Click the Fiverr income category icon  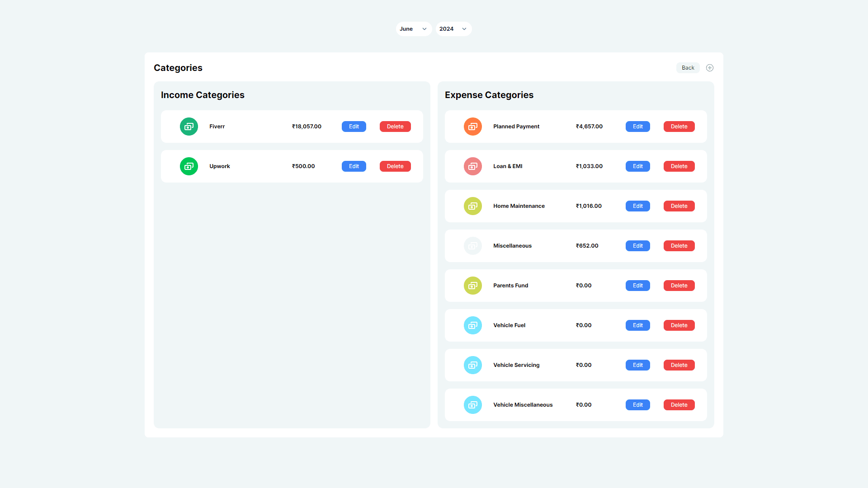point(189,126)
